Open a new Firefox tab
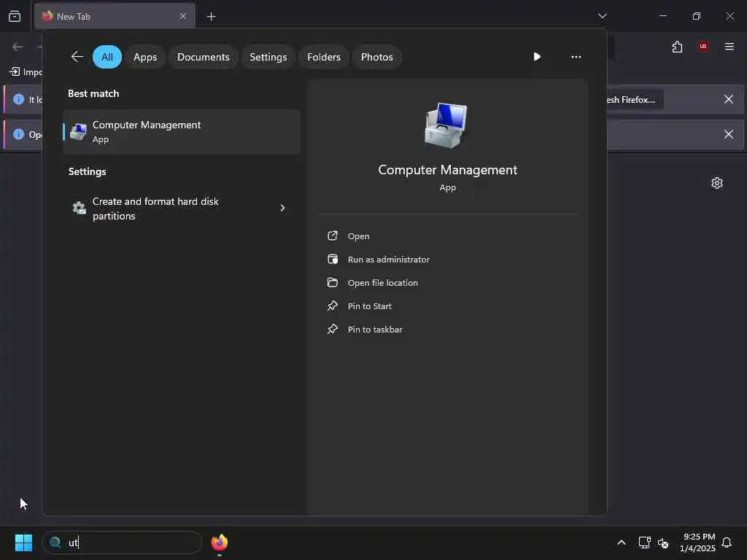Screen dimensions: 747x560 click(211, 17)
